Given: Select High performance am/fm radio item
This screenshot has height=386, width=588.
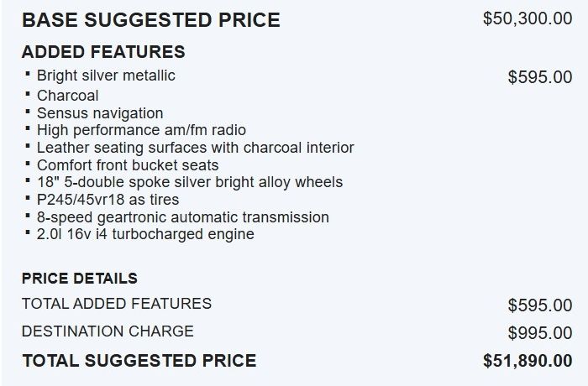Looking at the screenshot, I should click(141, 130).
